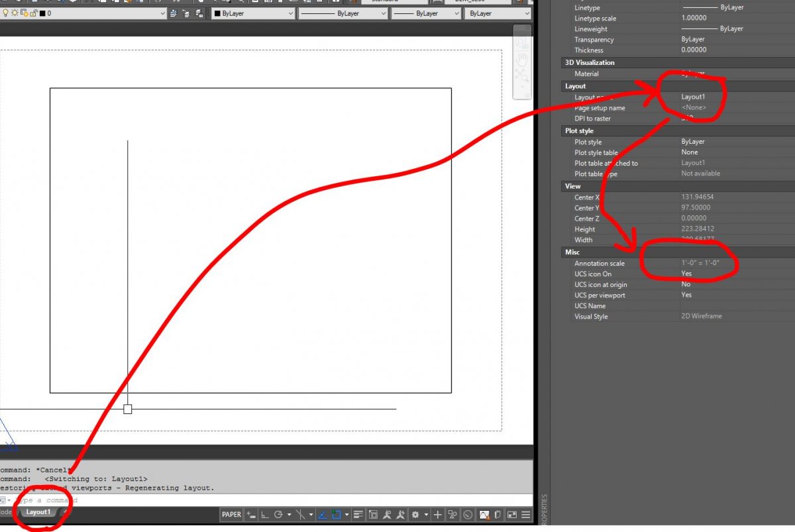Toggle Dynamic Input in status bar
Screen dimensions: 795x532
coord(251,514)
